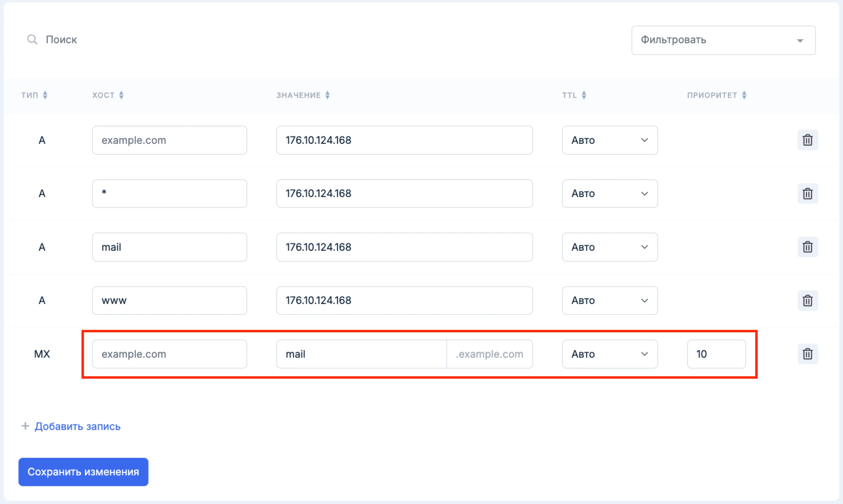The height and width of the screenshot is (504, 843).
Task: Click the .example.com suffix in MX value
Action: 489,354
